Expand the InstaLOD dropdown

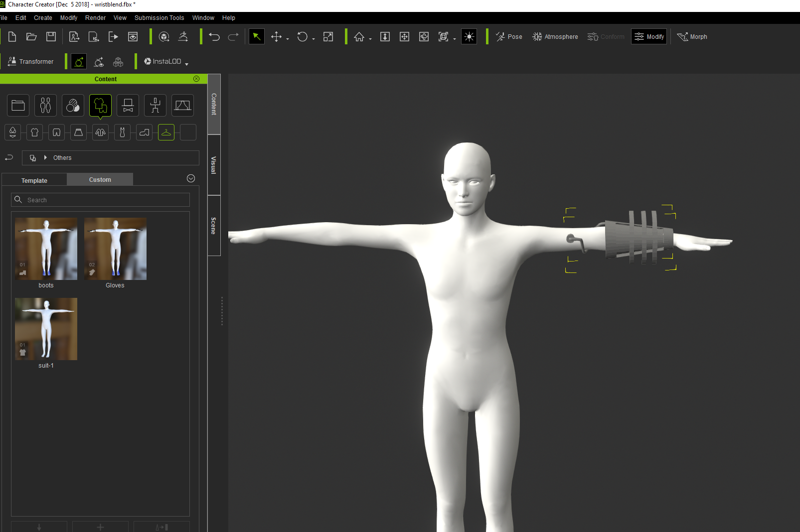(186, 64)
